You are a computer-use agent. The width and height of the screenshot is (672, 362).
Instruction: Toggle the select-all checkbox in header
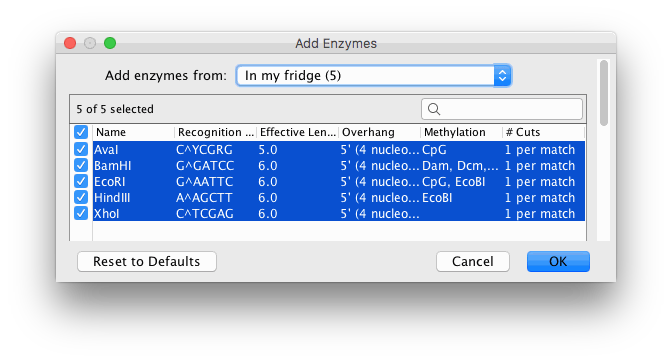81,132
